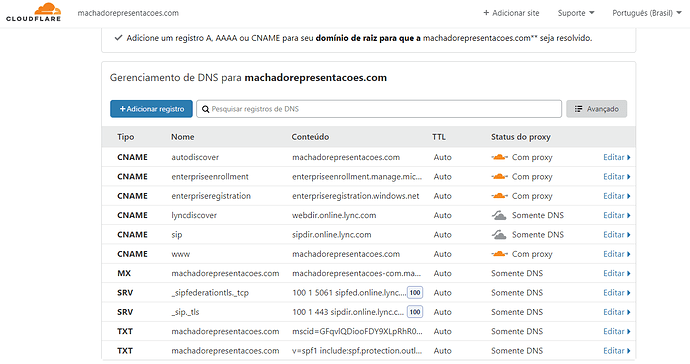This screenshot has height=364, width=690.
Task: Click the Tipo column header
Action: 125,137
